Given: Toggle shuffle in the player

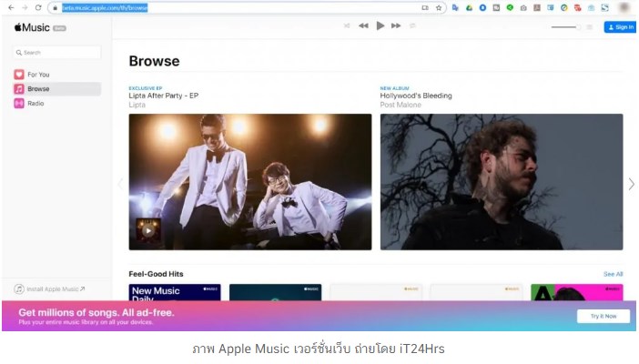Looking at the screenshot, I should click(x=347, y=25).
